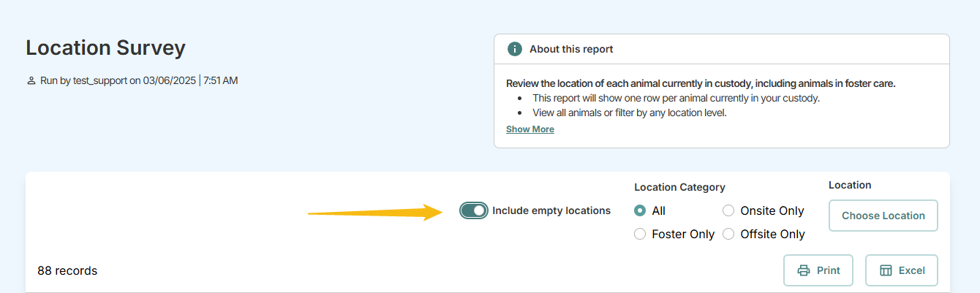980x293 pixels.
Task: Click the 88 records count
Action: click(x=67, y=270)
